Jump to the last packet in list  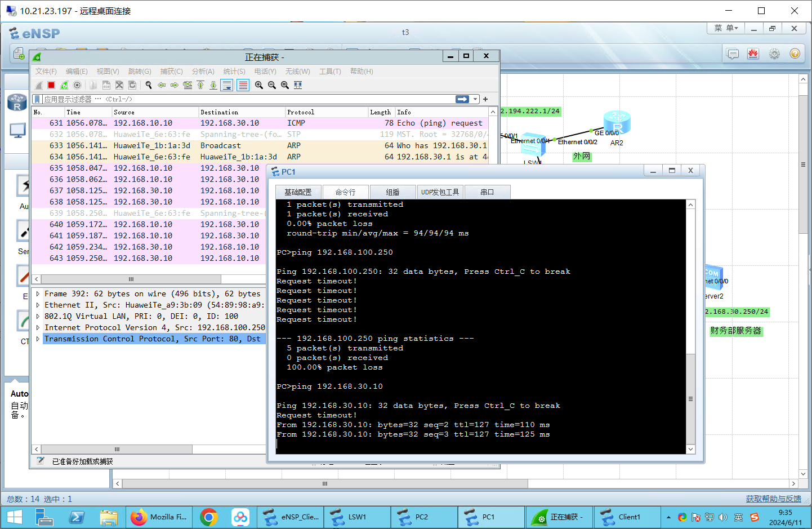click(x=213, y=85)
